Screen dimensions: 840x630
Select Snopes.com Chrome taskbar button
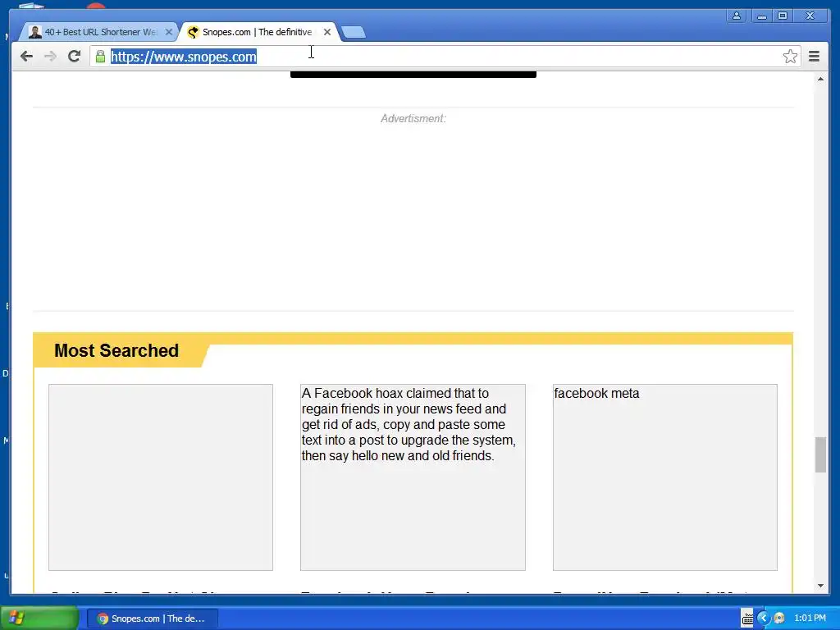click(153, 619)
